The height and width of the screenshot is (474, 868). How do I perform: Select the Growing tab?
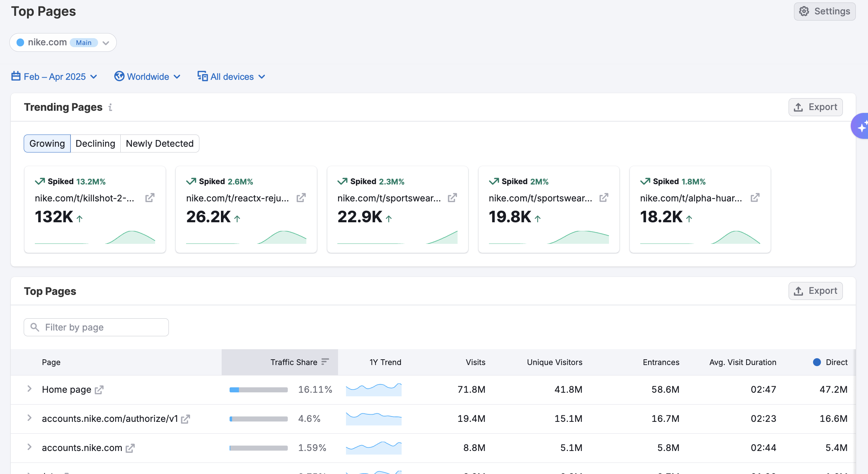tap(47, 143)
